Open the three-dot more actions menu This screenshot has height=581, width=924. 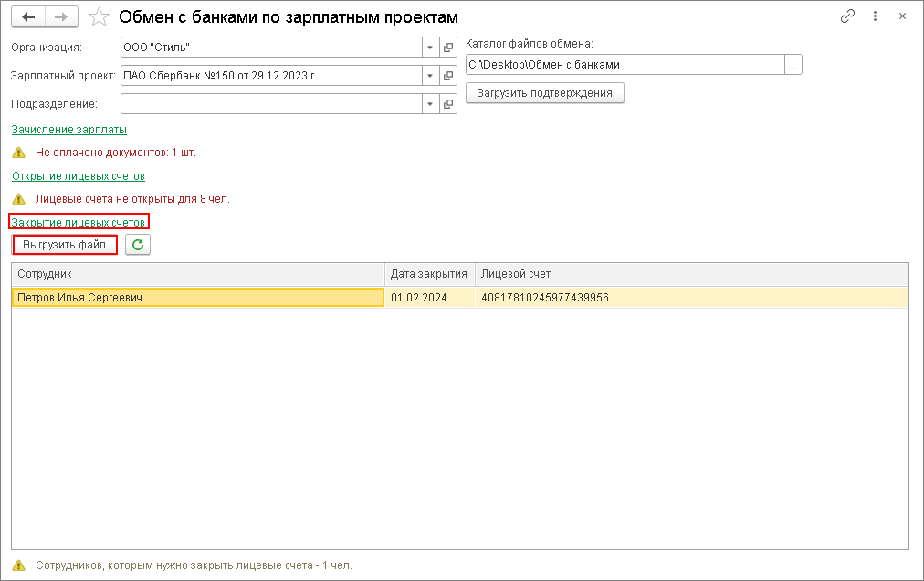pos(875,16)
